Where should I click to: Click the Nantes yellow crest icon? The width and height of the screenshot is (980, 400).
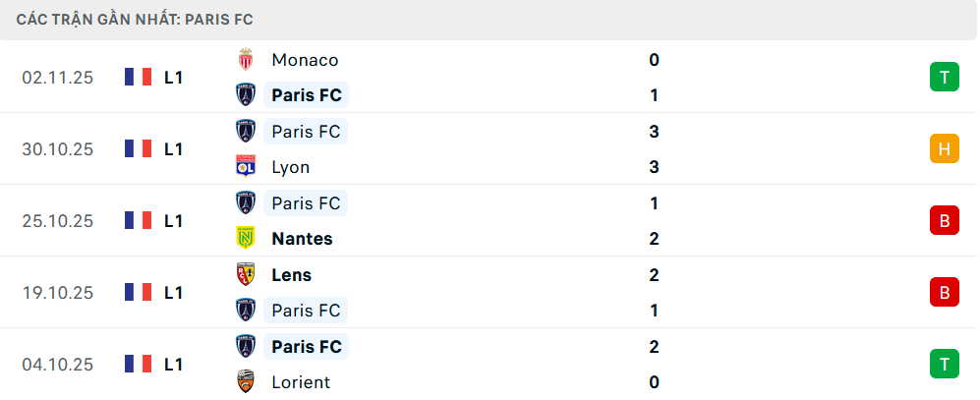pos(246,239)
